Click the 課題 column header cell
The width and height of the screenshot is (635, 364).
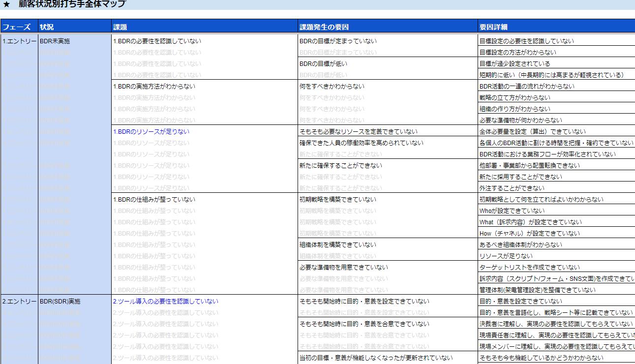click(x=205, y=27)
